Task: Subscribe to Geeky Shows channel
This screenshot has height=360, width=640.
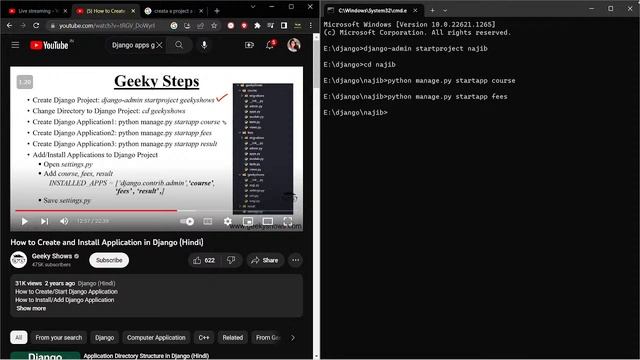Action: point(109,260)
